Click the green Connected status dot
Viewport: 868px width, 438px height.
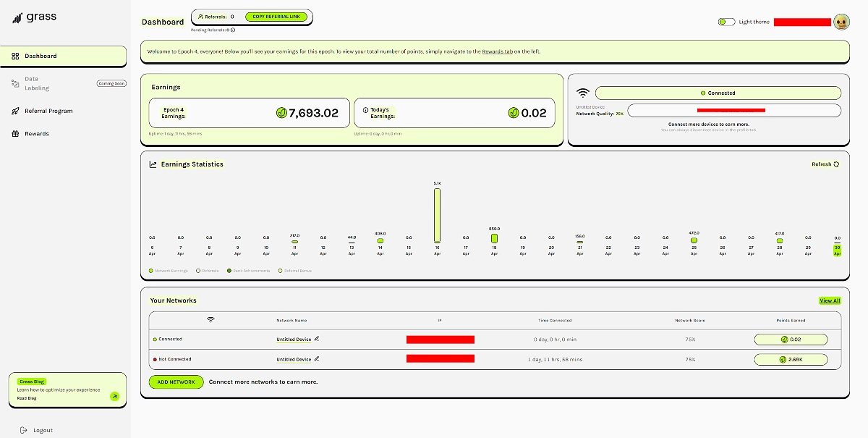[155, 339]
